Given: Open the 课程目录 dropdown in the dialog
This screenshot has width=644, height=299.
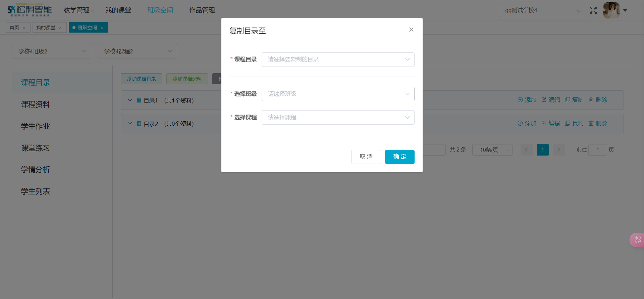Looking at the screenshot, I should (338, 59).
